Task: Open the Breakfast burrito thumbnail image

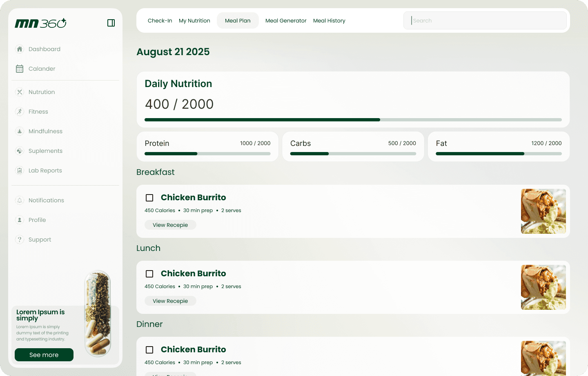Action: [543, 211]
